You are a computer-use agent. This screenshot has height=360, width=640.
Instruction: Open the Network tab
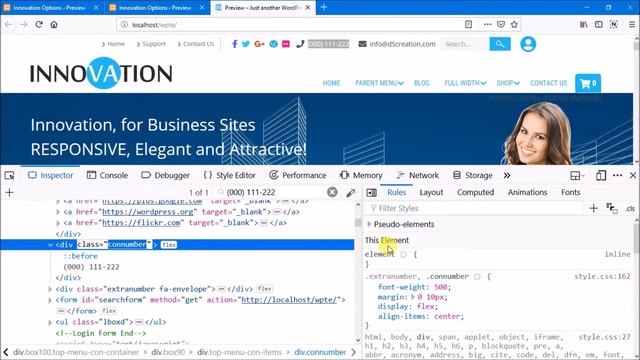point(417,176)
